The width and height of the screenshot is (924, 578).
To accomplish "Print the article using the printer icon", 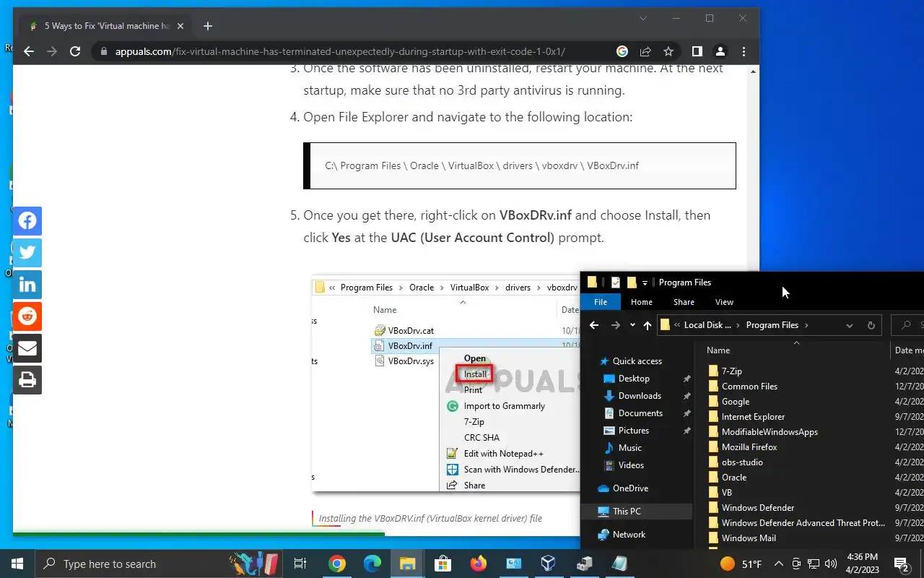I will [x=27, y=380].
